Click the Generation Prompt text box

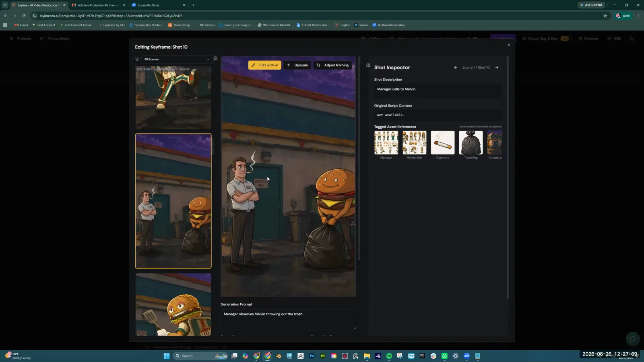[288, 319]
